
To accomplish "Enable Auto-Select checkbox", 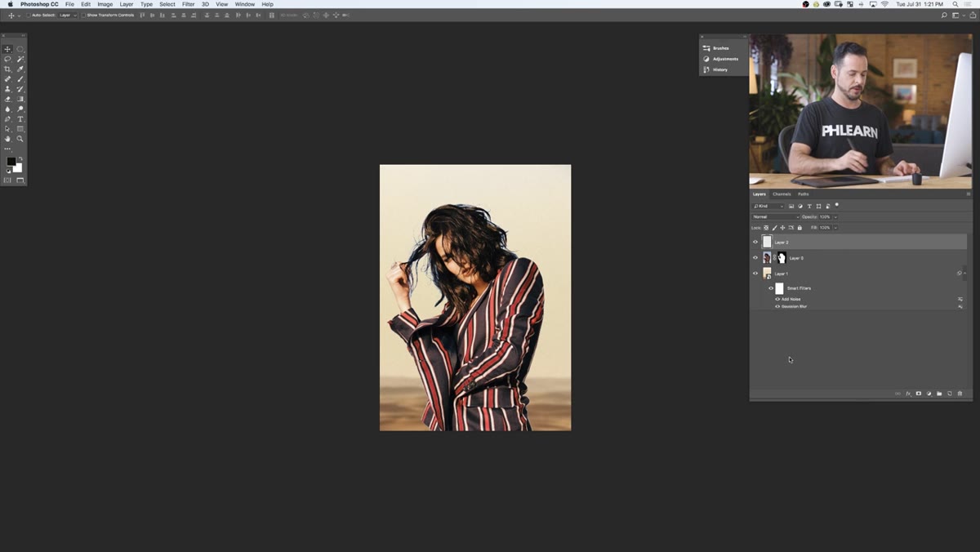I will click(x=29, y=16).
